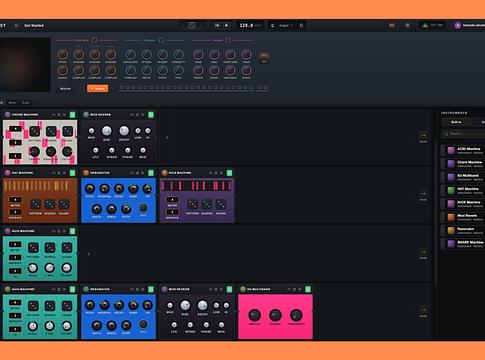Image resolution: width=485 pixels, height=360 pixels.
Task: Click the settings gear icon in top bar
Action: [x=407, y=25]
